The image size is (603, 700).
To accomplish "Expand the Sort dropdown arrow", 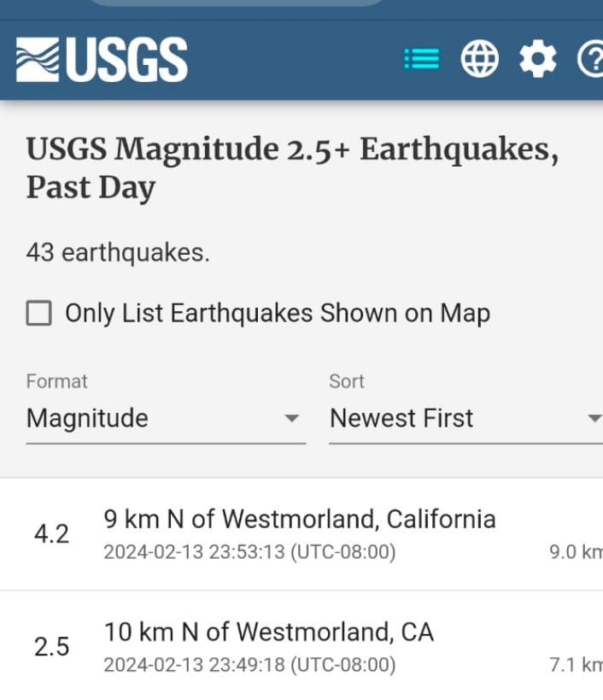I will (594, 418).
